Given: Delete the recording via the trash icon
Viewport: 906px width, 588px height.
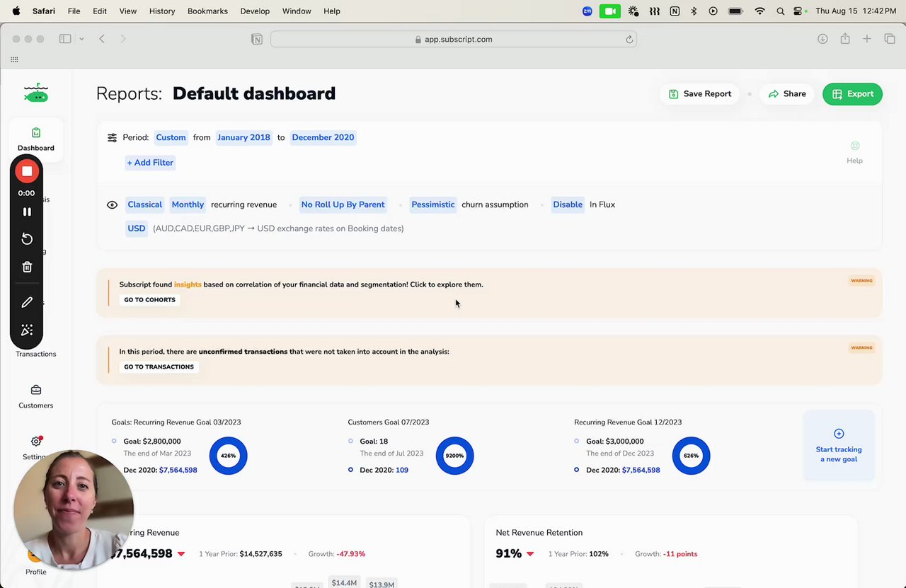Looking at the screenshot, I should point(27,267).
